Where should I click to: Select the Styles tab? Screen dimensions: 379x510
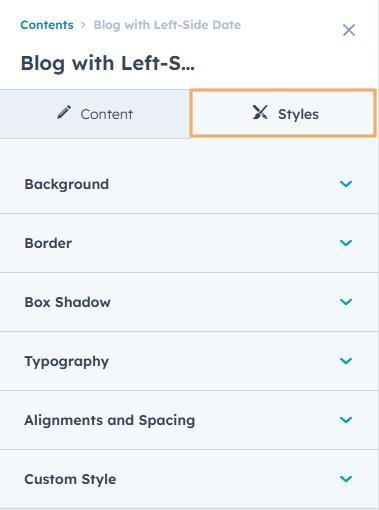tap(283, 113)
